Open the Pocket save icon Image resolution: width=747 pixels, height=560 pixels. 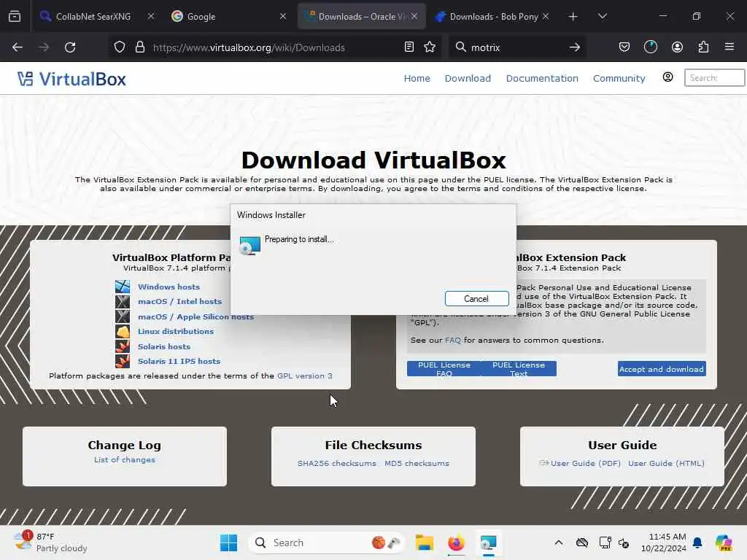pyautogui.click(x=624, y=47)
